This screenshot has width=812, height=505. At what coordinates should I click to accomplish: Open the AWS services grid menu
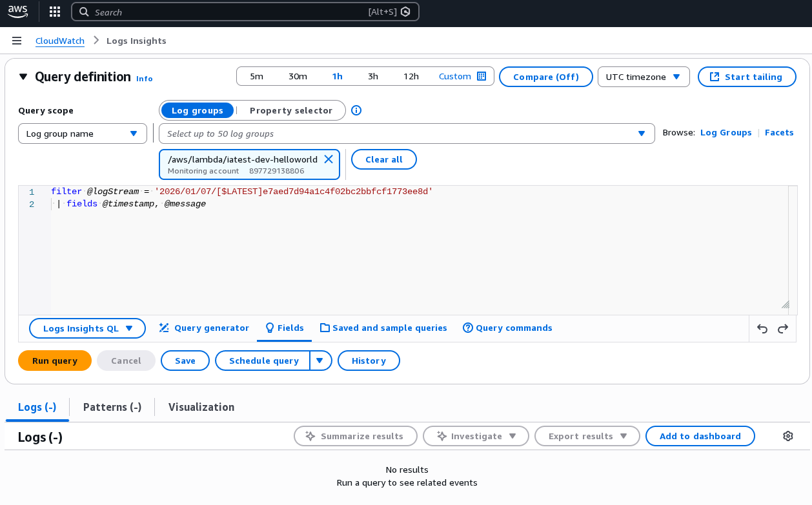click(55, 12)
